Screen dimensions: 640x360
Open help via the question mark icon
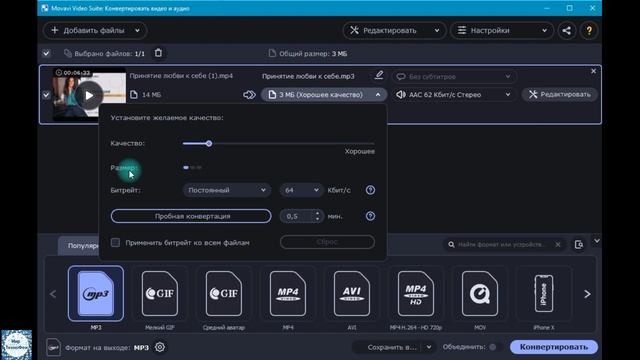(x=589, y=31)
